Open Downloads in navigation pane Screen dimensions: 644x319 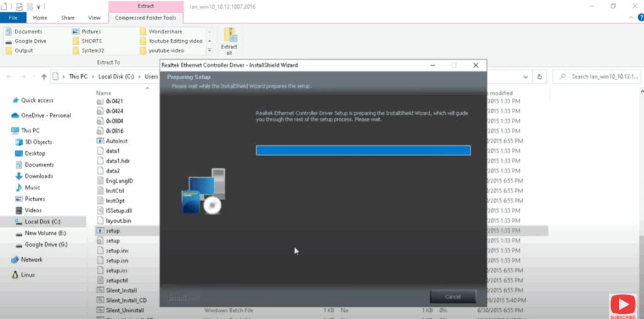[x=34, y=176]
